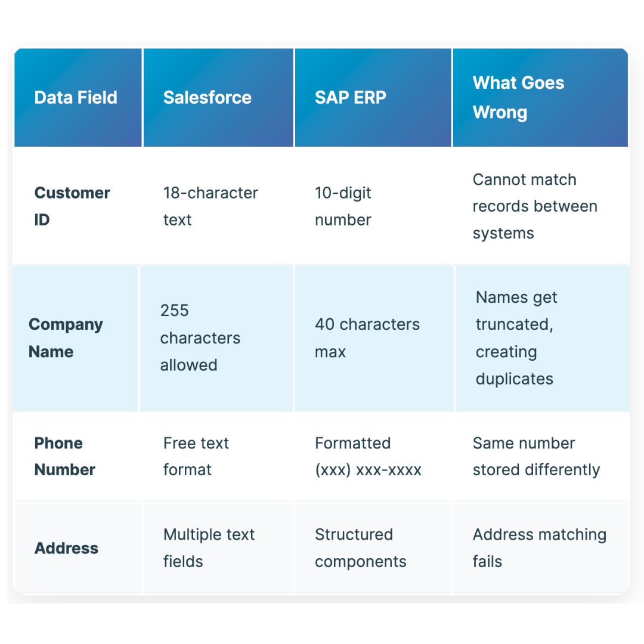The height and width of the screenshot is (644, 644).
Task: Click the "Formatted (xxx) xxx-xxxx" cell
Action: (x=368, y=456)
